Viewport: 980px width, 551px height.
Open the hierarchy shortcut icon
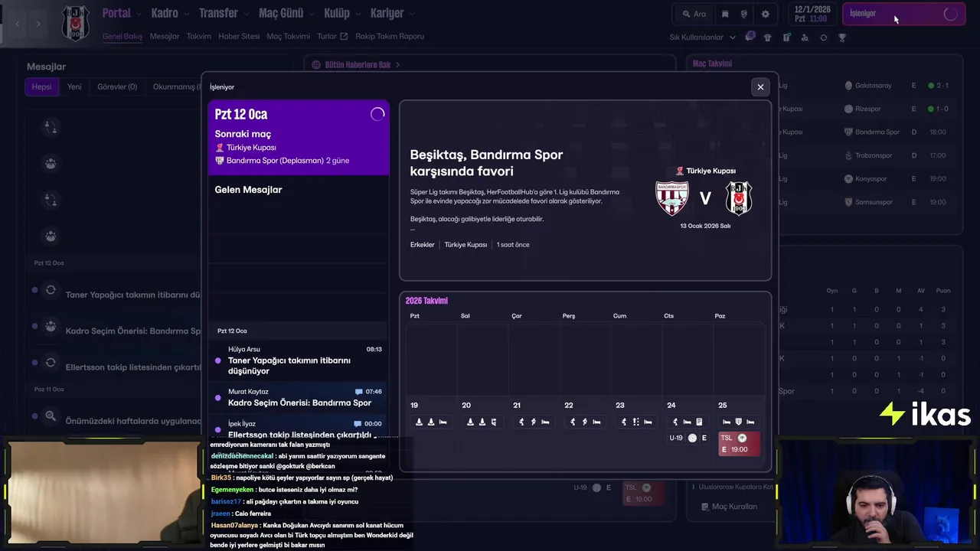pos(805,37)
